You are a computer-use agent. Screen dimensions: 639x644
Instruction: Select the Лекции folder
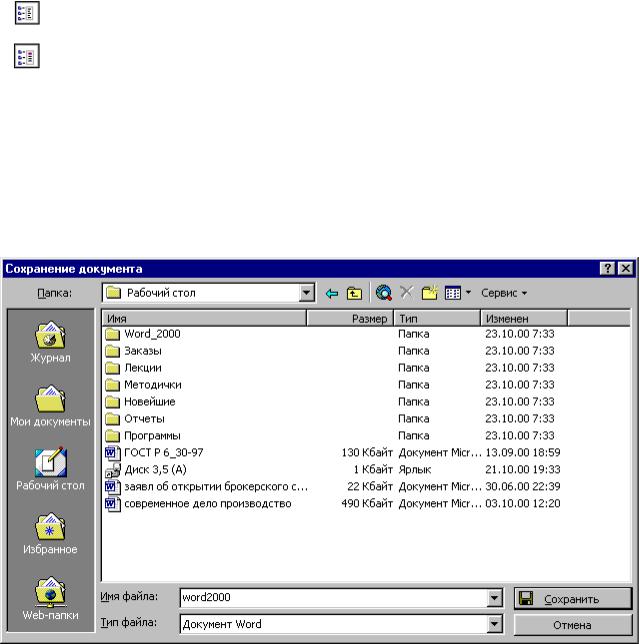coord(143,368)
